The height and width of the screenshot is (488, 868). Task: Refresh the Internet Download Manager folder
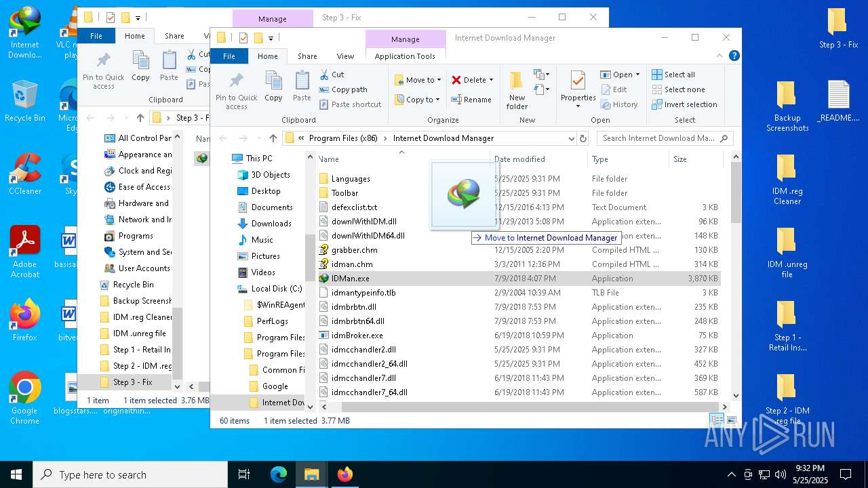(x=583, y=138)
